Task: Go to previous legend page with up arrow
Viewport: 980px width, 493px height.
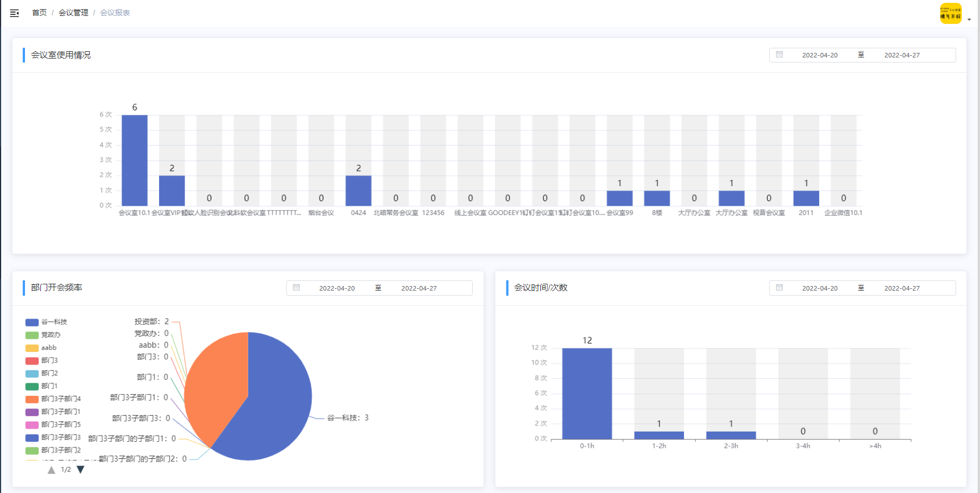Action: 51,470
